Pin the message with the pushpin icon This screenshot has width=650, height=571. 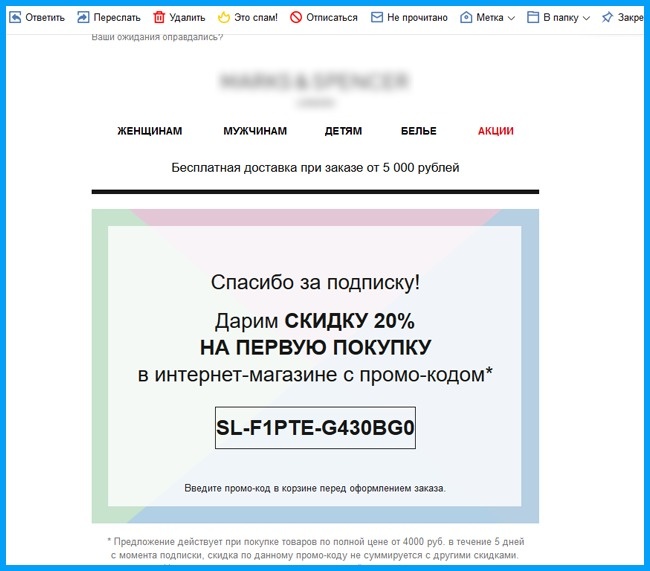(607, 17)
